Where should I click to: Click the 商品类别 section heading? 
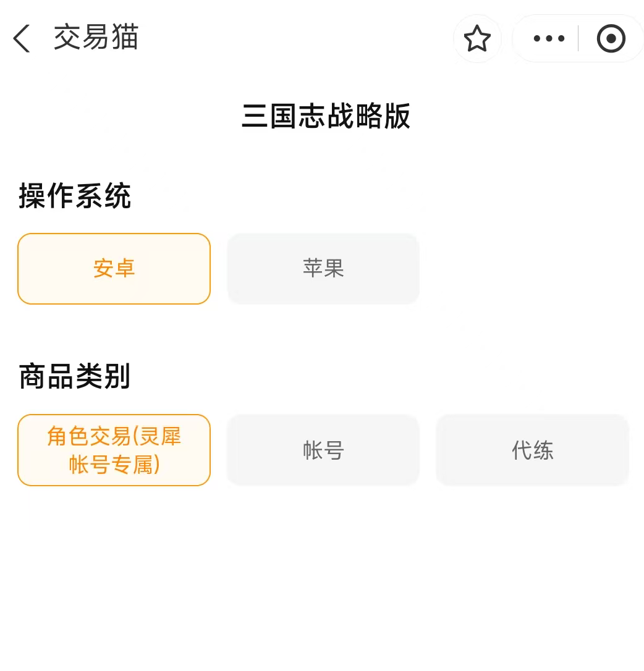click(x=75, y=376)
